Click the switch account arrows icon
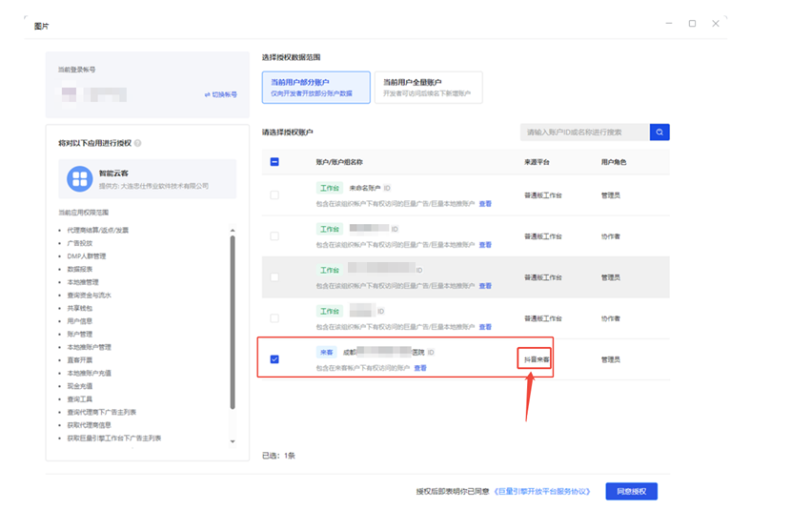Image resolution: width=812 pixels, height=510 pixels. [208, 95]
